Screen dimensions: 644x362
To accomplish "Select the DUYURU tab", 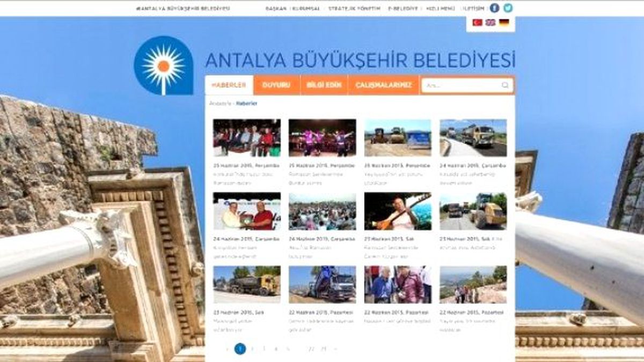I will tap(276, 85).
